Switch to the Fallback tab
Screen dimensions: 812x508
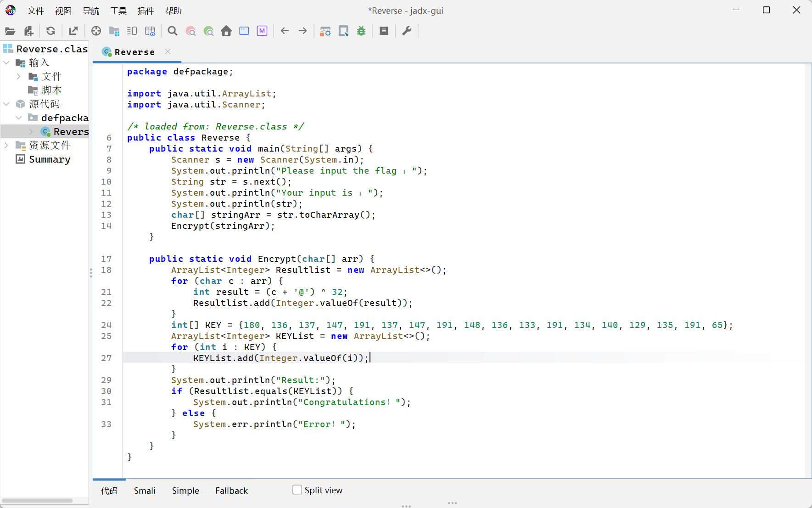pyautogui.click(x=231, y=491)
